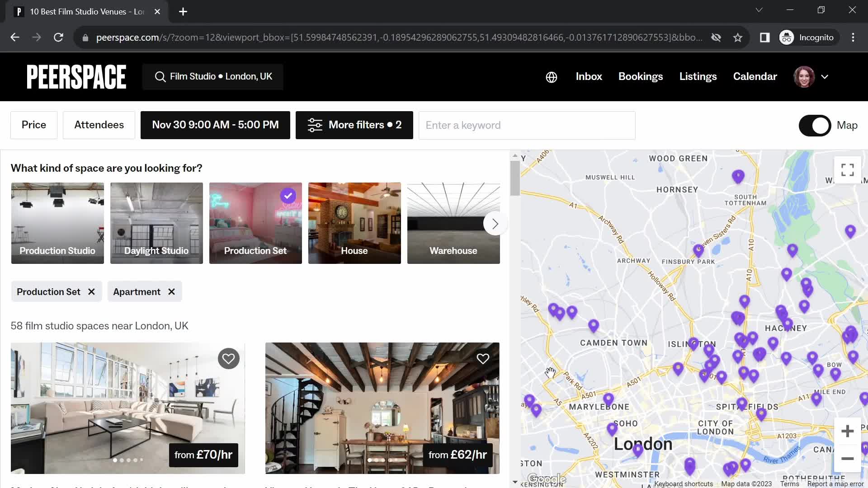Click the keyword search input field
The image size is (868, 488).
click(527, 125)
